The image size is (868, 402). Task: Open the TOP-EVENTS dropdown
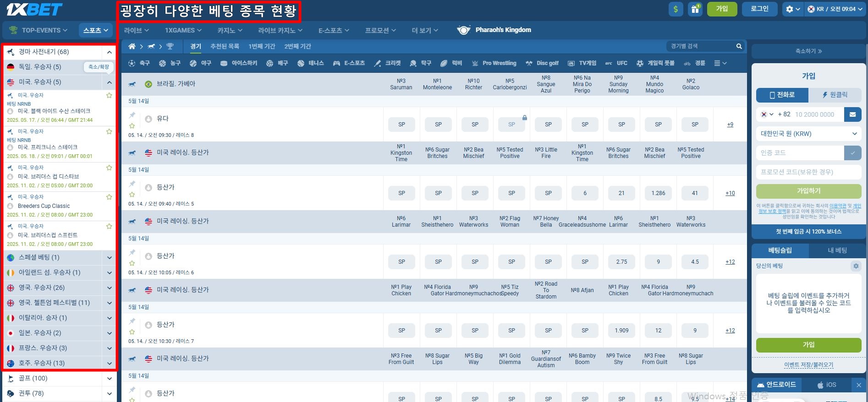click(x=38, y=30)
